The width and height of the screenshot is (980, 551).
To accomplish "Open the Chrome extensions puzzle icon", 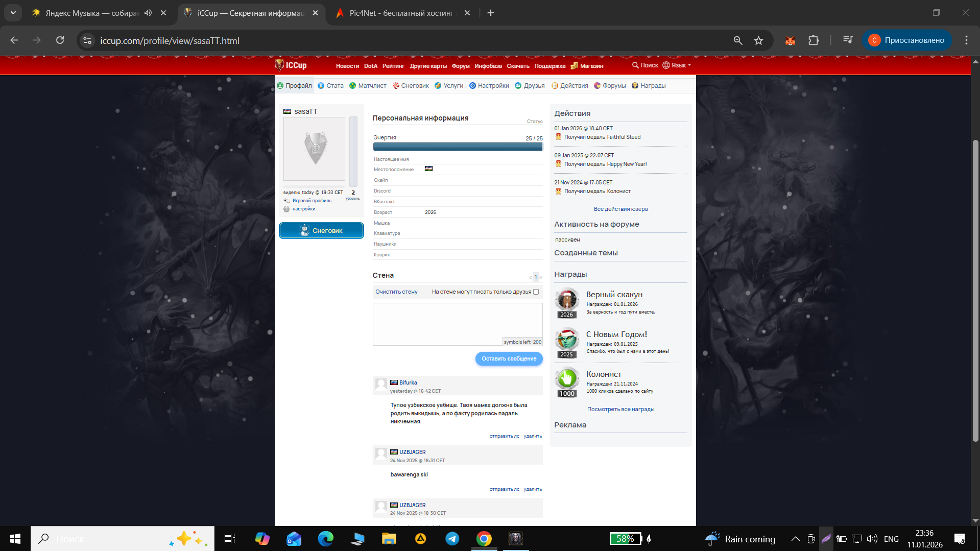I will [814, 40].
